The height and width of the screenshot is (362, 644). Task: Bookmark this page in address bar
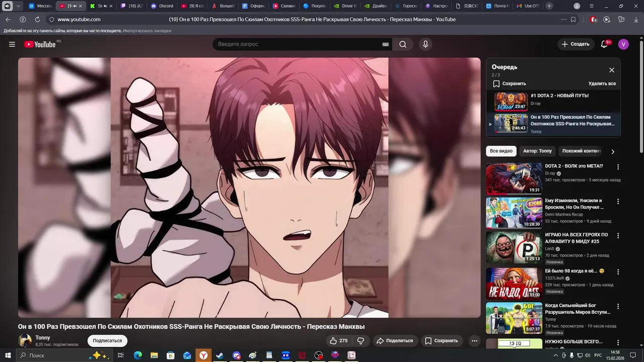coord(573,19)
